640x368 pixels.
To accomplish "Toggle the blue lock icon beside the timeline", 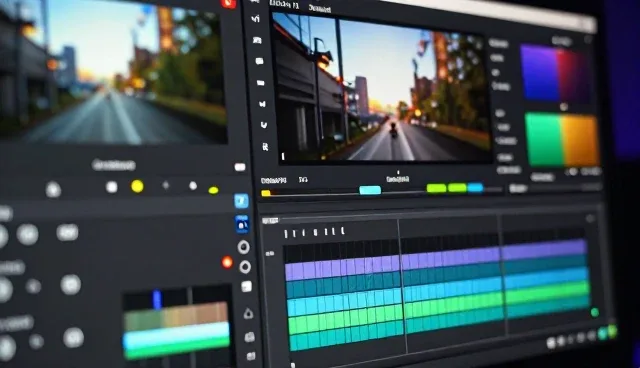I will pos(242,224).
